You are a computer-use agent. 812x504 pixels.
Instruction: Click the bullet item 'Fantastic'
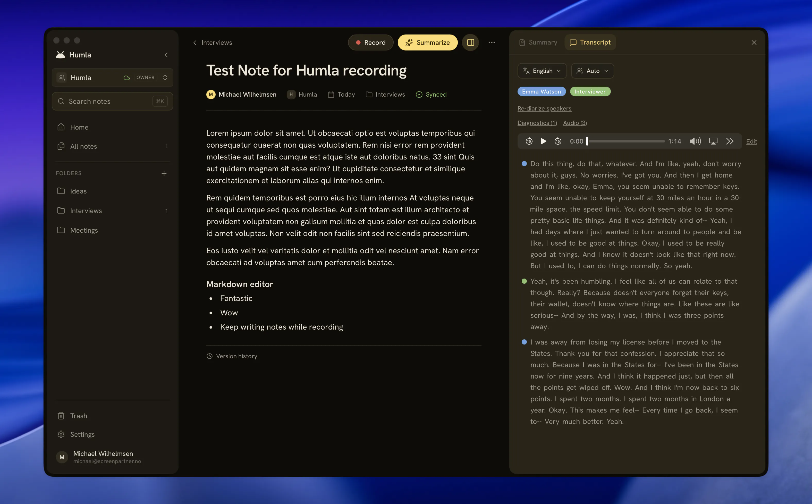tap(236, 298)
